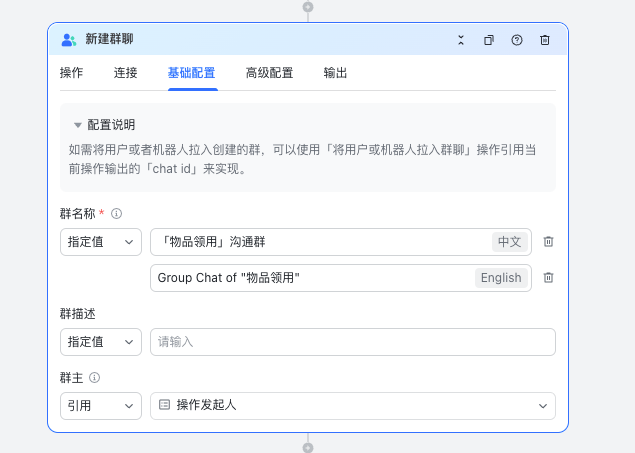Viewport: 635px width, 453px height.
Task: Click the 群主 field label
Action: [71, 378]
